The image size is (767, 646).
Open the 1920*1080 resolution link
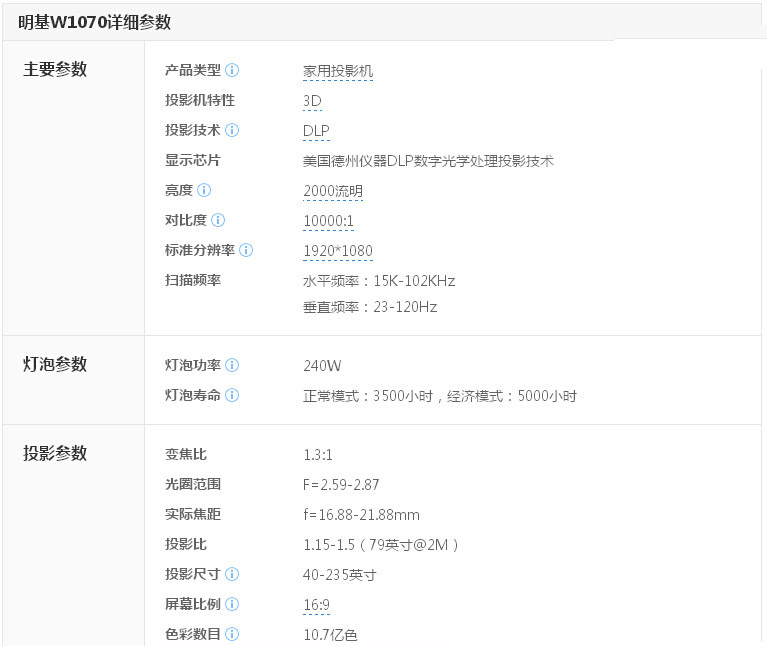(x=338, y=251)
